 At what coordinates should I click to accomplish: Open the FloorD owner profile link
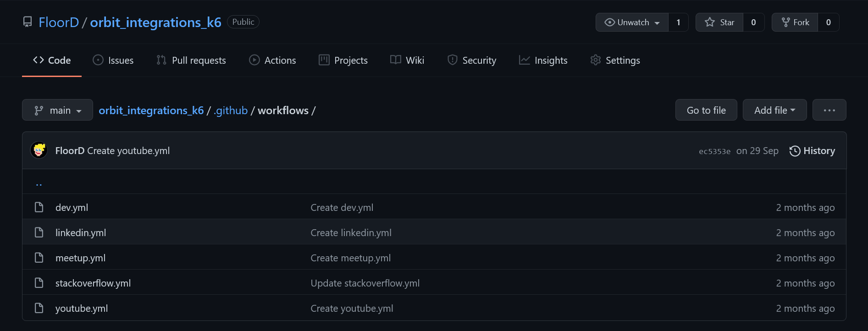59,22
